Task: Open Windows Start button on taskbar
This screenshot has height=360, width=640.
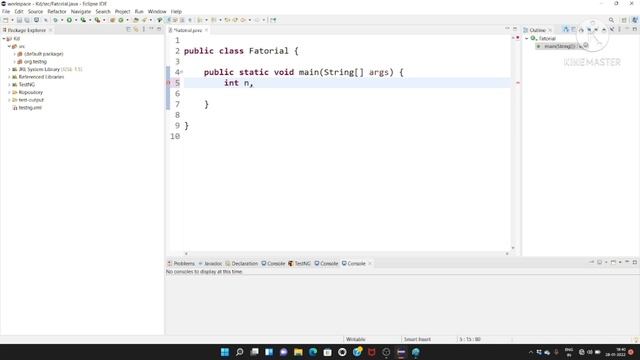Action: 225,352
